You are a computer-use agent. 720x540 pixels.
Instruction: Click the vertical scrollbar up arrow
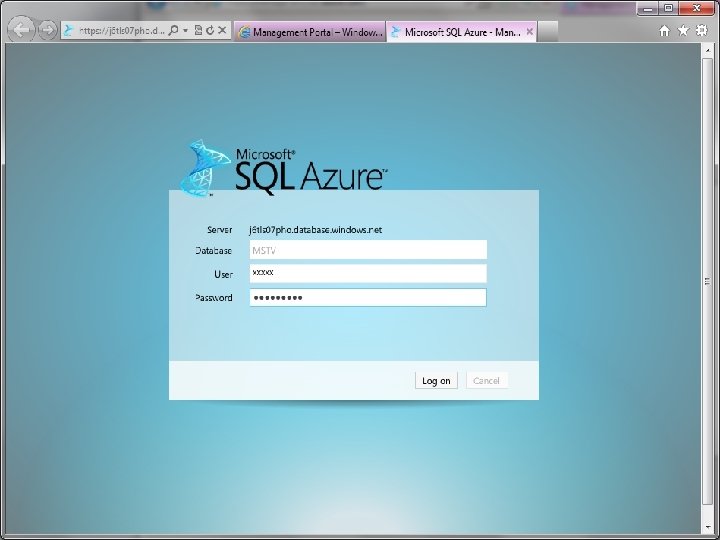click(708, 50)
